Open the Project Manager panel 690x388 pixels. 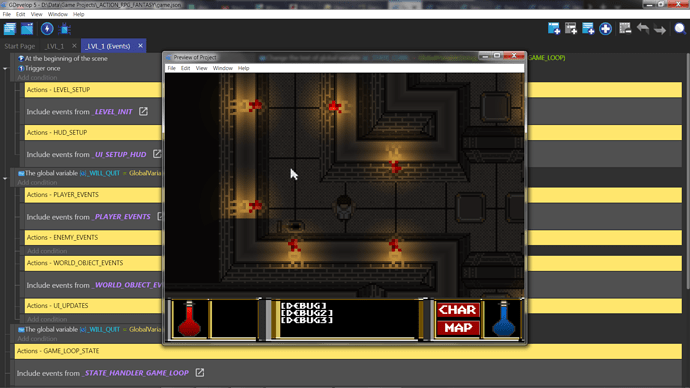pyautogui.click(x=10, y=29)
